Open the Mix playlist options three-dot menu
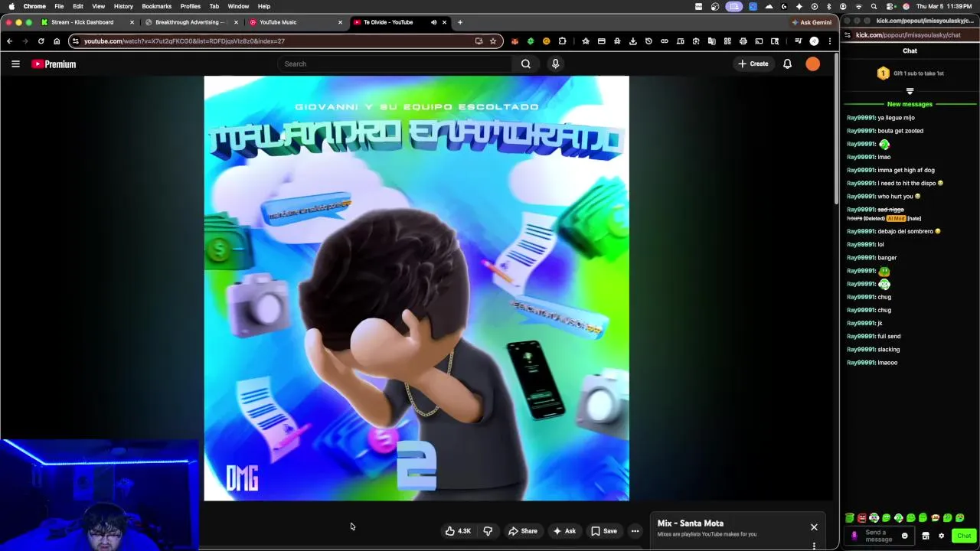Viewport: 980px width, 551px height. pyautogui.click(x=814, y=546)
